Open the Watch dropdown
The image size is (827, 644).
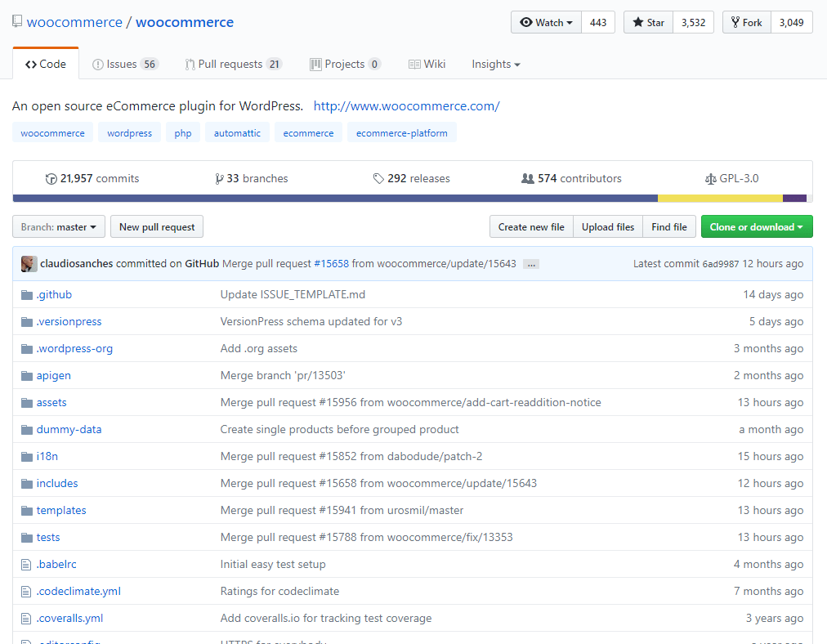546,22
